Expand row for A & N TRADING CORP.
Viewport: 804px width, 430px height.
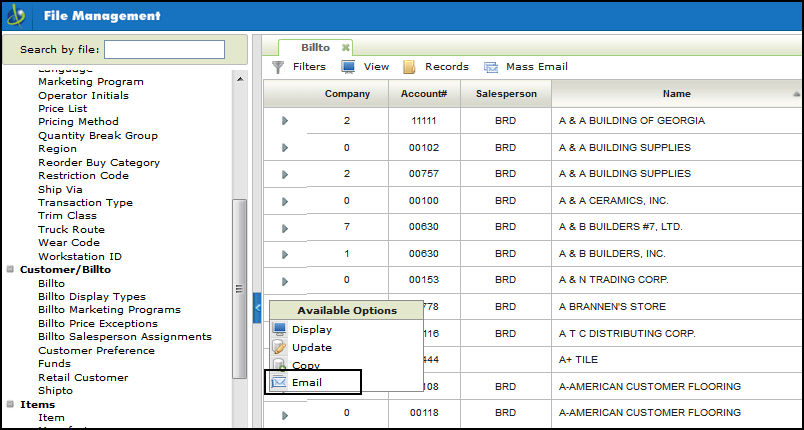pos(285,281)
